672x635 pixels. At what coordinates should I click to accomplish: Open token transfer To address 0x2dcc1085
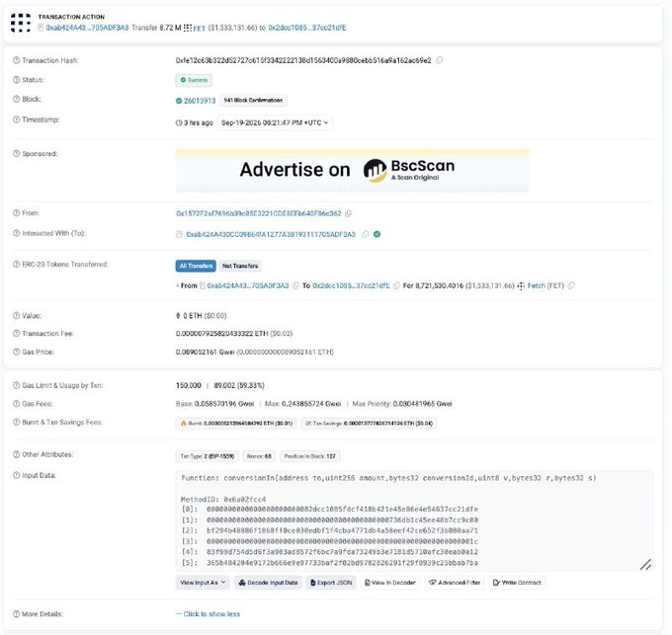pyautogui.click(x=351, y=285)
